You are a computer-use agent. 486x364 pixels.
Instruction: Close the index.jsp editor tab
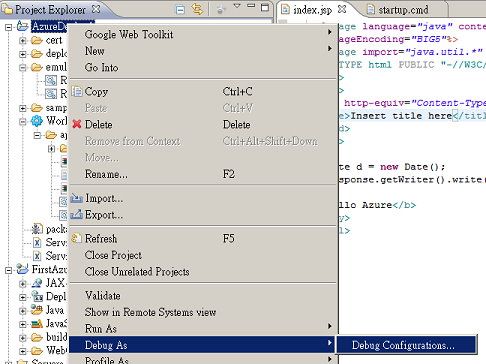[x=342, y=9]
